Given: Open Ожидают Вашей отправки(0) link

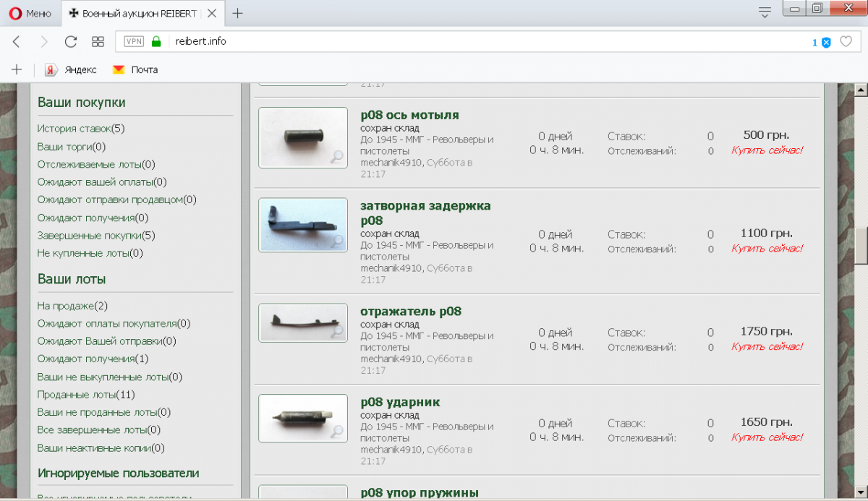Looking at the screenshot, I should pyautogui.click(x=107, y=341).
